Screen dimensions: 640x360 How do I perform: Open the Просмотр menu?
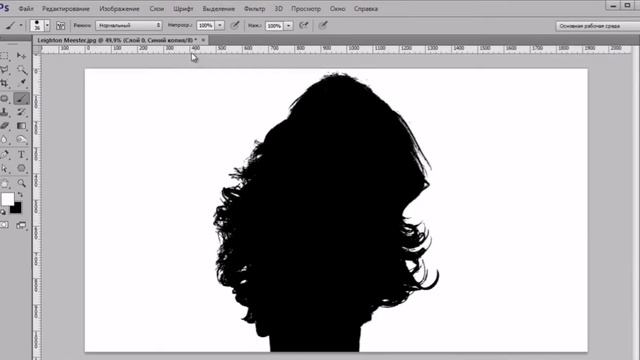306,9
